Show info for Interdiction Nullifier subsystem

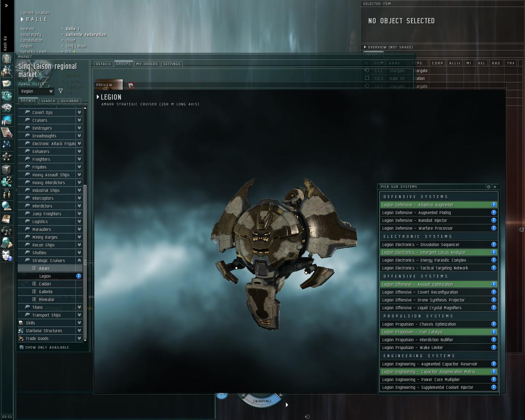click(x=494, y=340)
